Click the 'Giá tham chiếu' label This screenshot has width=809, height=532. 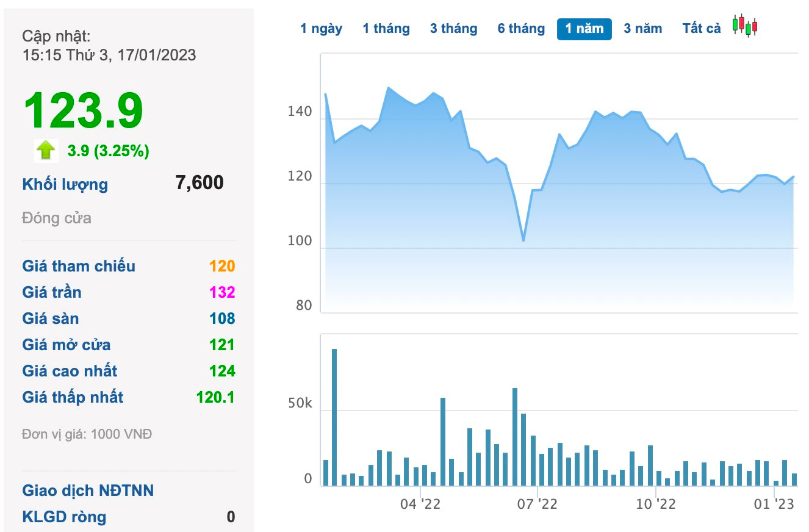[79, 266]
